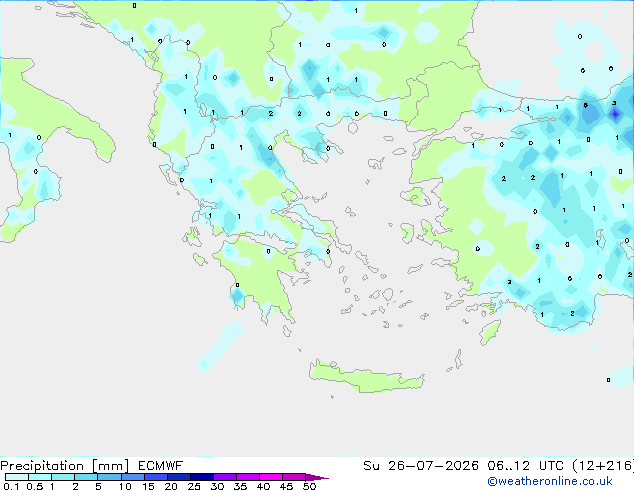This screenshot has height=490, width=634.
Task: Click the 0.1 mm legend color swatch
Action: click(x=17, y=477)
